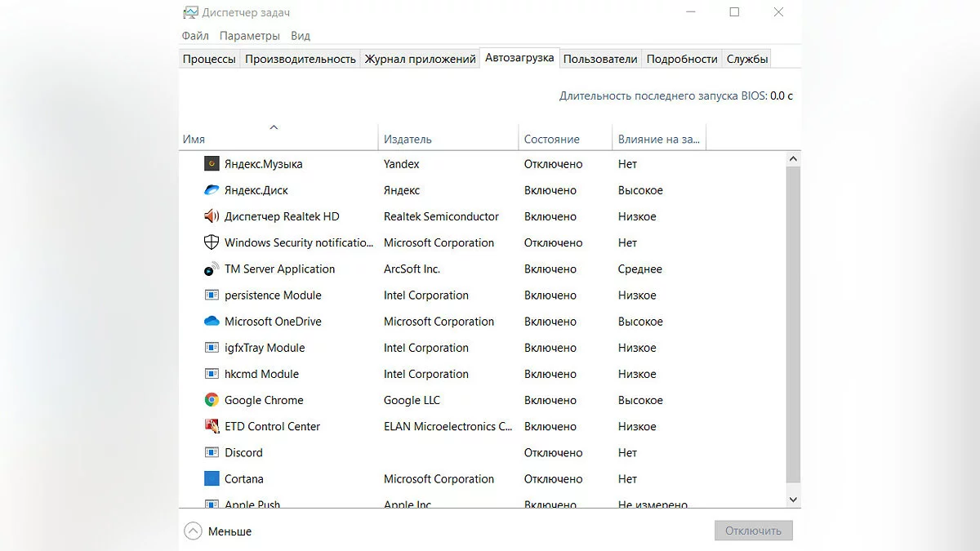
Task: Click the scrollbar down arrow
Action: [x=793, y=499]
